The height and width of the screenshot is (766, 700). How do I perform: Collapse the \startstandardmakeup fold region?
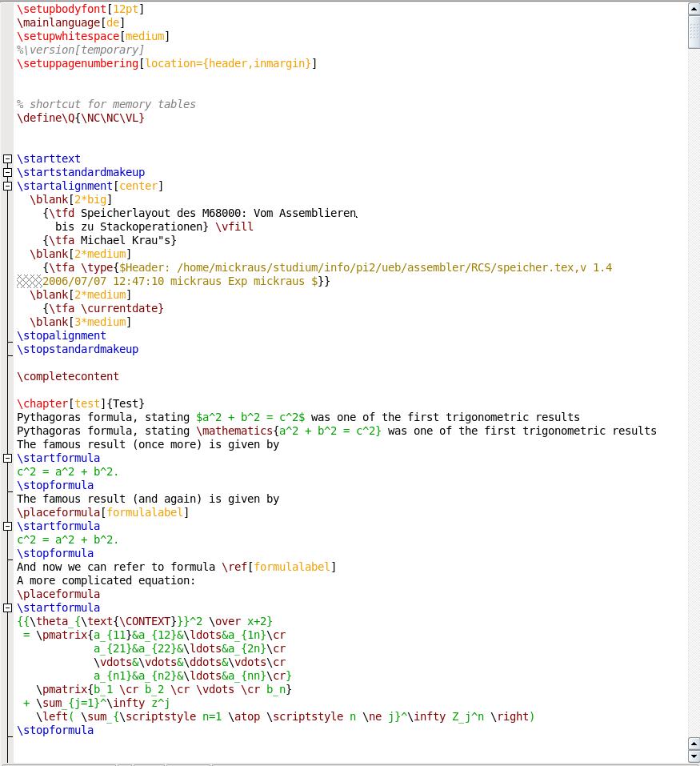pyautogui.click(x=6, y=172)
